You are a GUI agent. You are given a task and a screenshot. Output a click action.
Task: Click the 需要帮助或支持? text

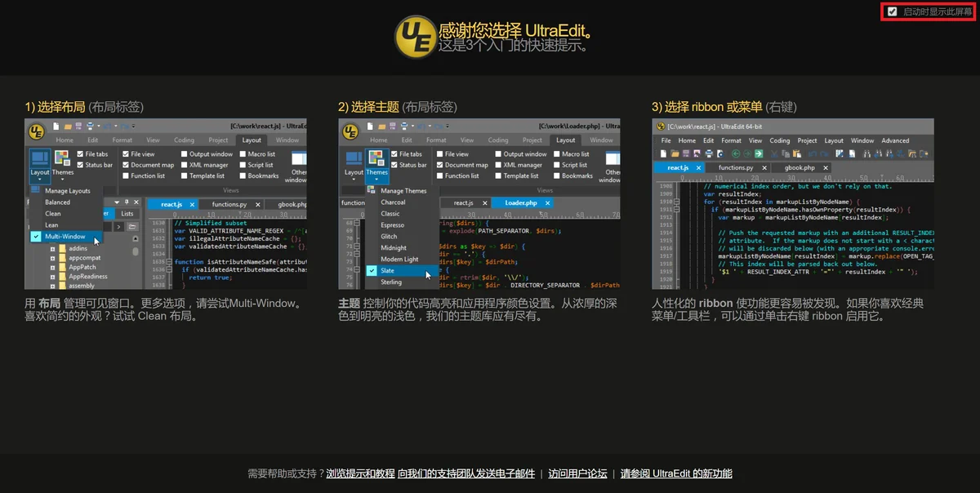286,473
